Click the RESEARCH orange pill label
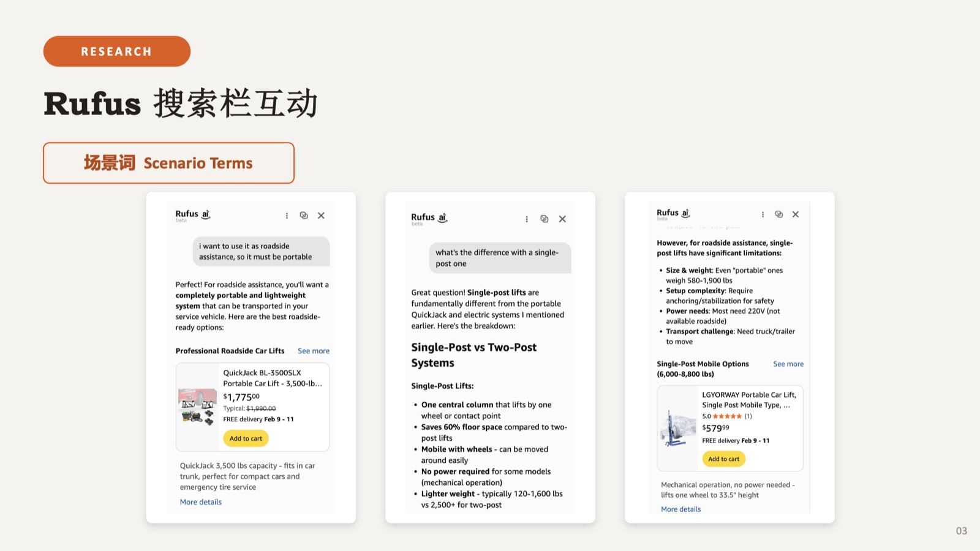Screen dimensions: 980x551 [117, 51]
